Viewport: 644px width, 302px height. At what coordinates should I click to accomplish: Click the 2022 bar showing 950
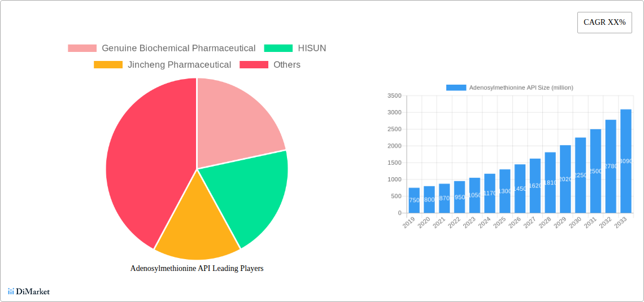[459, 197]
